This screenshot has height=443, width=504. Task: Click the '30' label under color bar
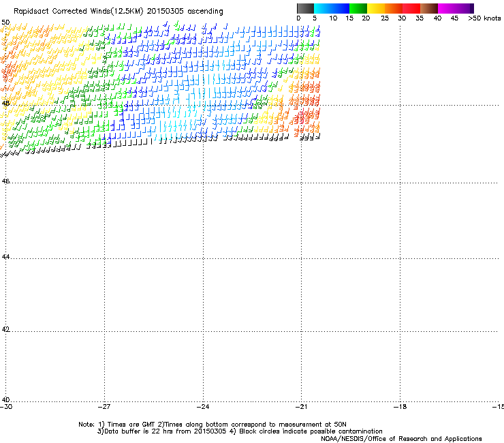coord(402,18)
